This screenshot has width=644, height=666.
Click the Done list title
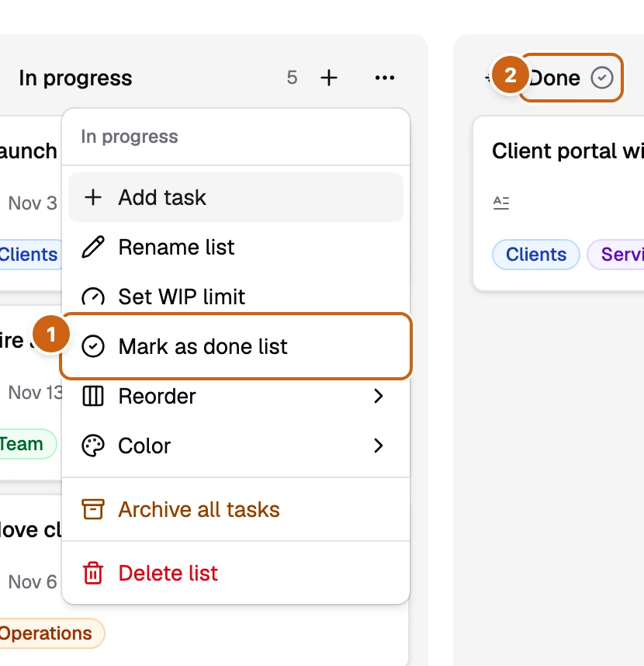pyautogui.click(x=555, y=78)
